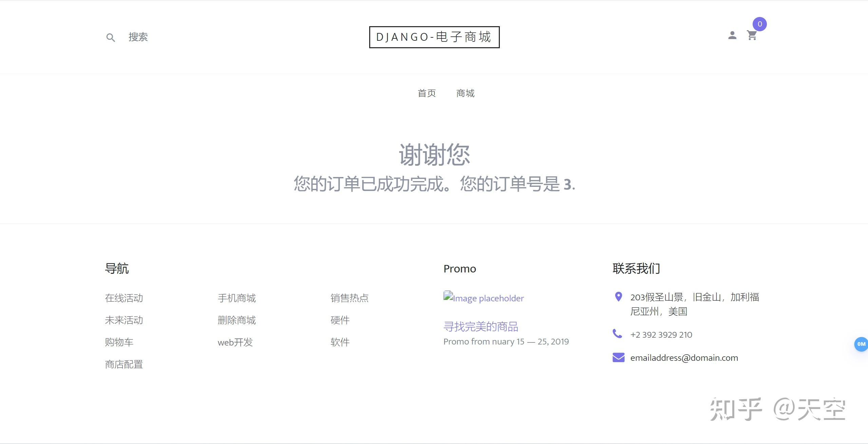Click the emailaddress@domain.com contact link
Screen dimensions: 868x444
click(684, 357)
